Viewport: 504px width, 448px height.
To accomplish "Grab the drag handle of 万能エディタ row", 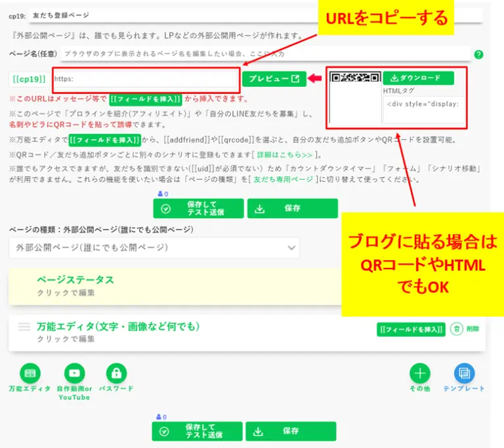I will (x=24, y=326).
